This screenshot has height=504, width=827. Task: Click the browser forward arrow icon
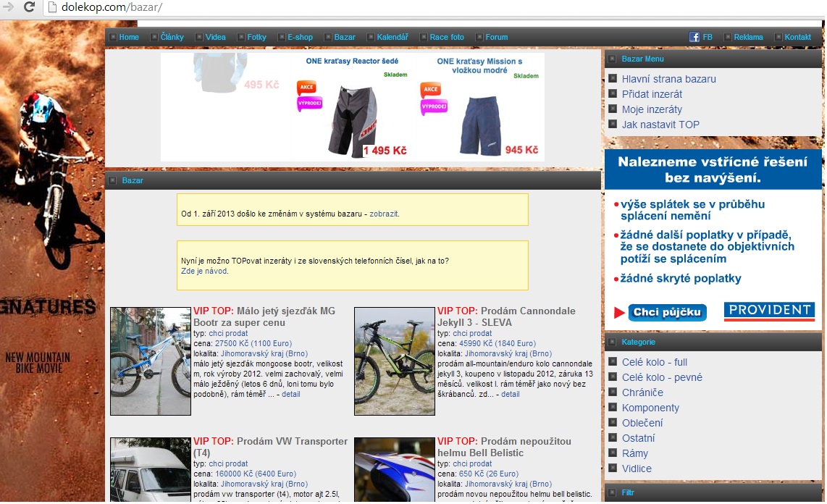point(9,7)
